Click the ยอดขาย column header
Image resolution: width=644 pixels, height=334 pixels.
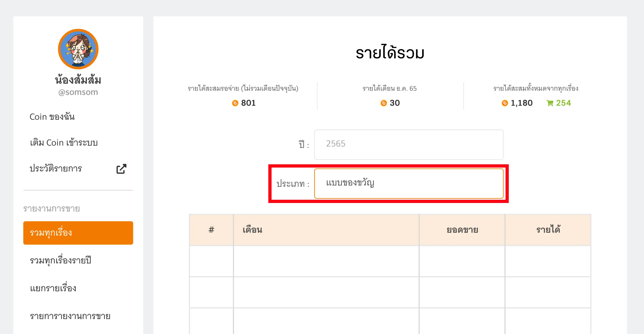point(462,230)
